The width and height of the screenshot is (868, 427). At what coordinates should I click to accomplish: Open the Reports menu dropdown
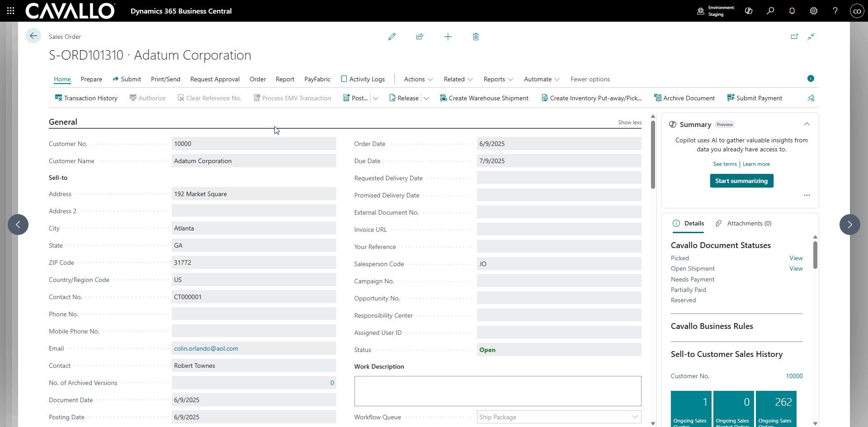[x=499, y=79]
